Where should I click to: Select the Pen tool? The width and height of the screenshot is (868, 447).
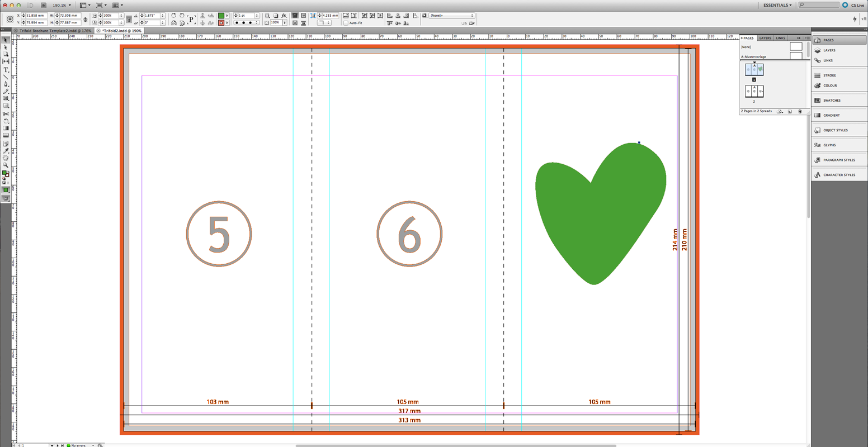[6, 84]
